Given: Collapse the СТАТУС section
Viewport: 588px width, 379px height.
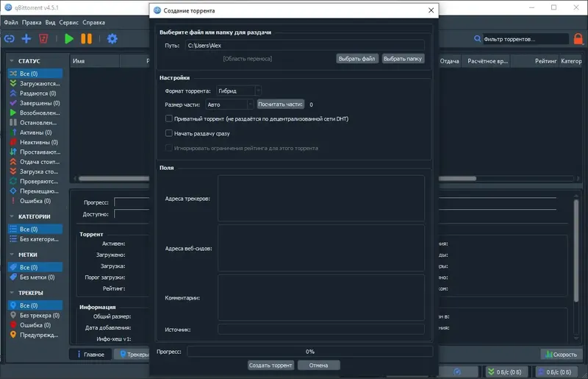Looking at the screenshot, I should point(12,61).
